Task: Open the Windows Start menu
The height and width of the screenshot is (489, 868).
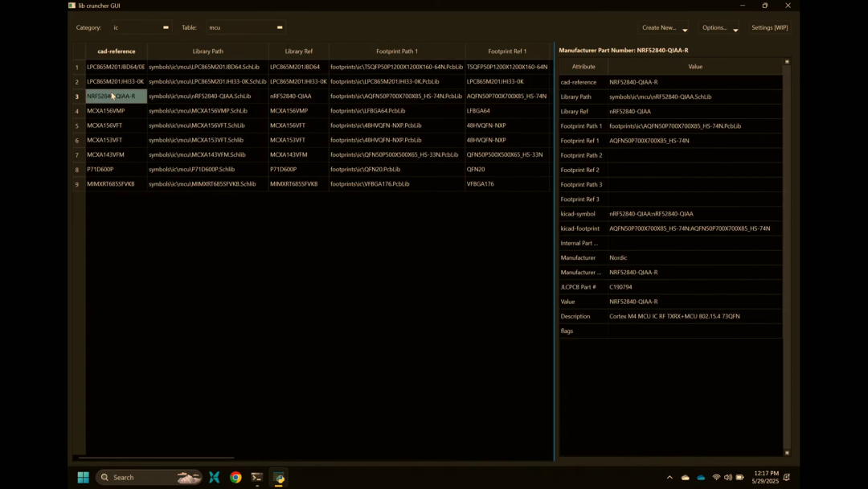Action: click(83, 478)
